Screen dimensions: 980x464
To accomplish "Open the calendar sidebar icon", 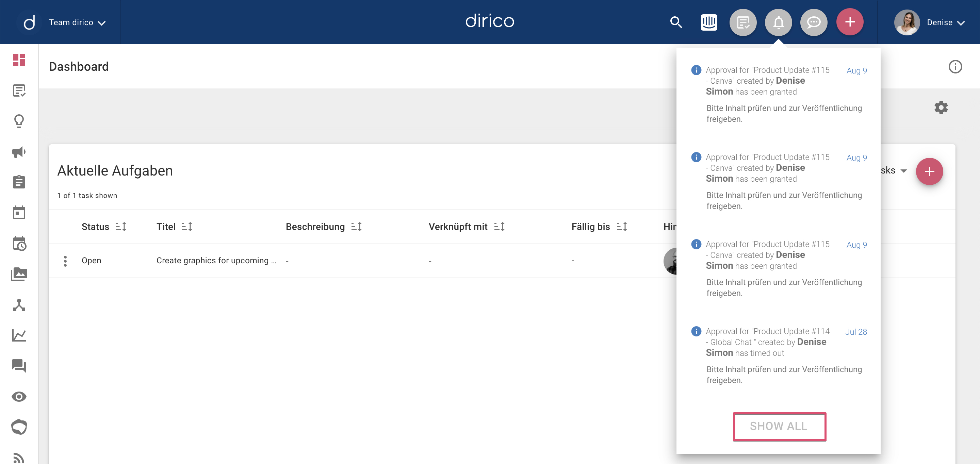I will 19,212.
